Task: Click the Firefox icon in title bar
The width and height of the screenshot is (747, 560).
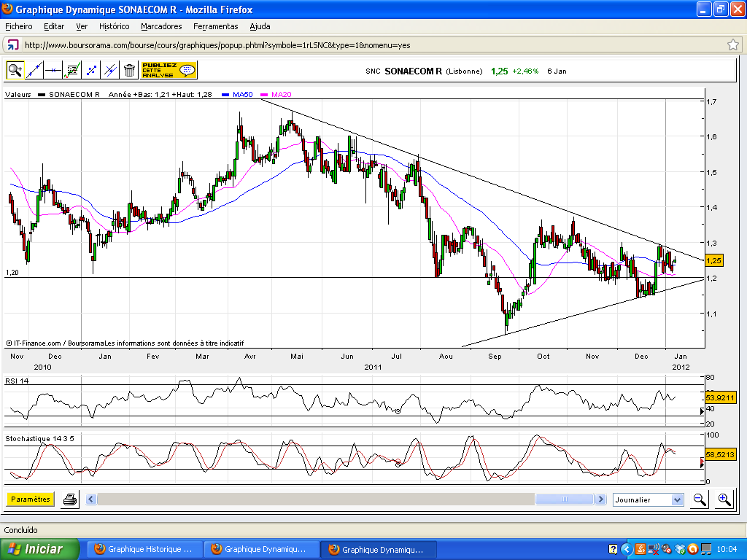Action: [x=7, y=9]
